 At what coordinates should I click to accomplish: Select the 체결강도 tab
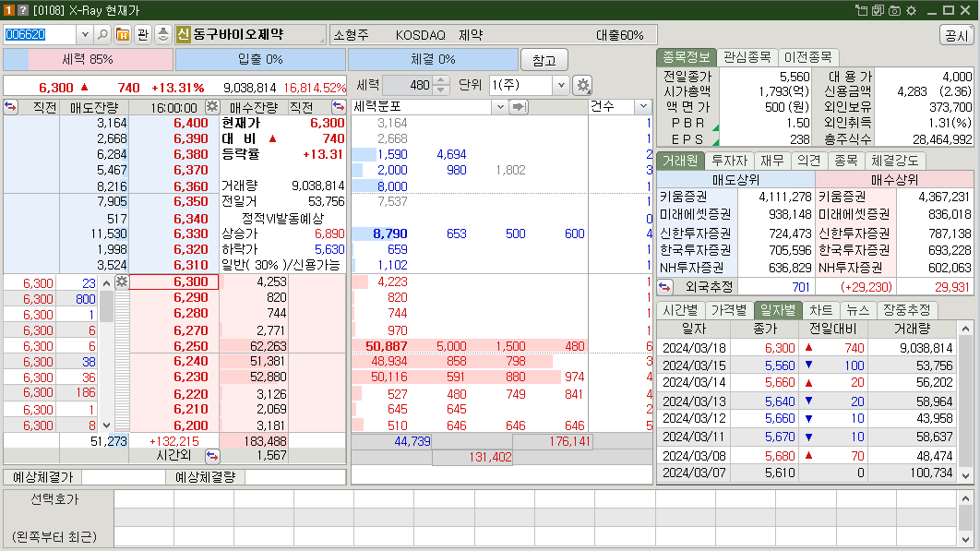tap(895, 161)
